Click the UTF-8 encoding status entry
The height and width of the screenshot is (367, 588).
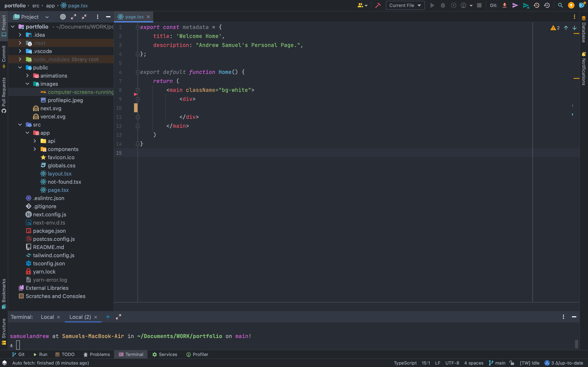[x=452, y=363]
